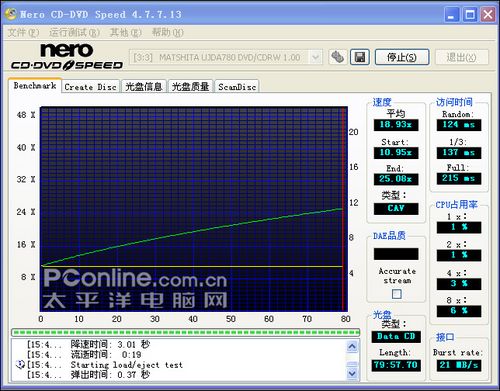Viewport: 500px width, 391px height.
Task: Toggle the Accurate stream checkbox
Action: pyautogui.click(x=397, y=294)
